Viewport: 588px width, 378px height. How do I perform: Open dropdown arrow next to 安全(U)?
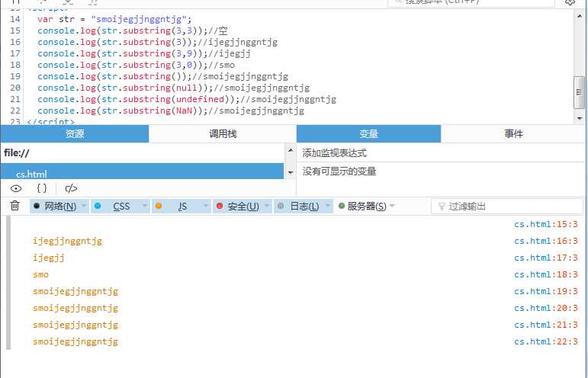(267, 206)
